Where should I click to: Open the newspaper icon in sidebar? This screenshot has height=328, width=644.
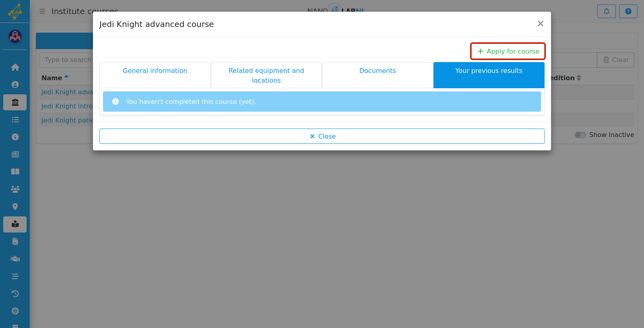[15, 154]
